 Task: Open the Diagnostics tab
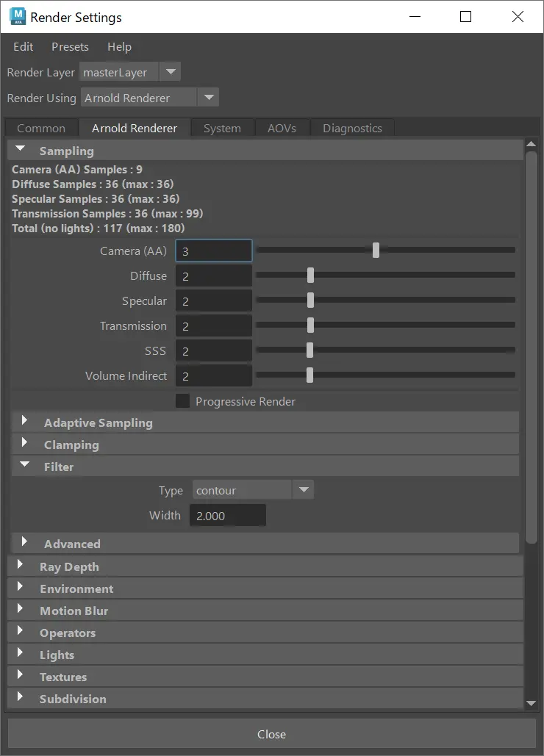352,129
